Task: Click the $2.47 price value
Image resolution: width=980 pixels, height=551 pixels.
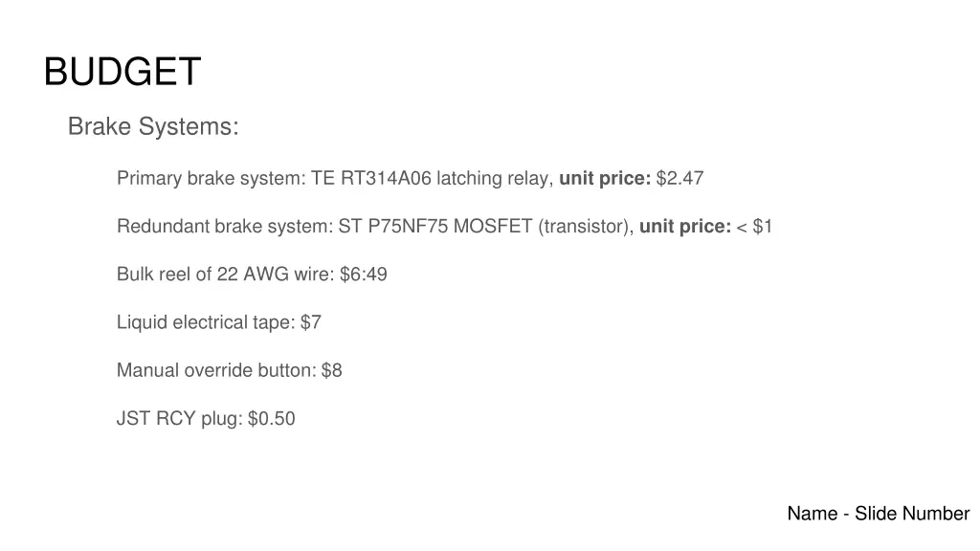Action: [x=680, y=179]
